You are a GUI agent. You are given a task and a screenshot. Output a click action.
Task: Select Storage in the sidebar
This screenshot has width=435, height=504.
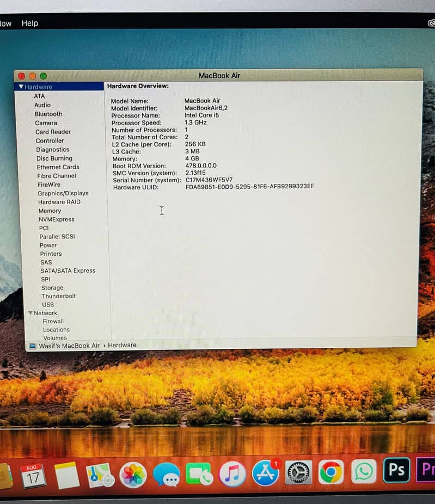[52, 288]
